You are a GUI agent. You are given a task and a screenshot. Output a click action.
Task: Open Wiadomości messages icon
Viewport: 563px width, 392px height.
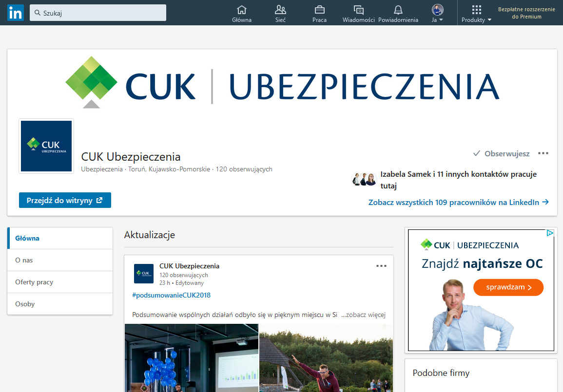(358, 10)
